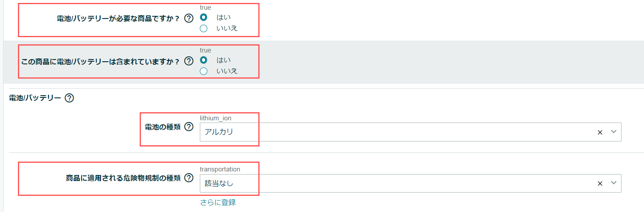Expand the 危険物規制の種類 dropdown arrow

(x=614, y=183)
